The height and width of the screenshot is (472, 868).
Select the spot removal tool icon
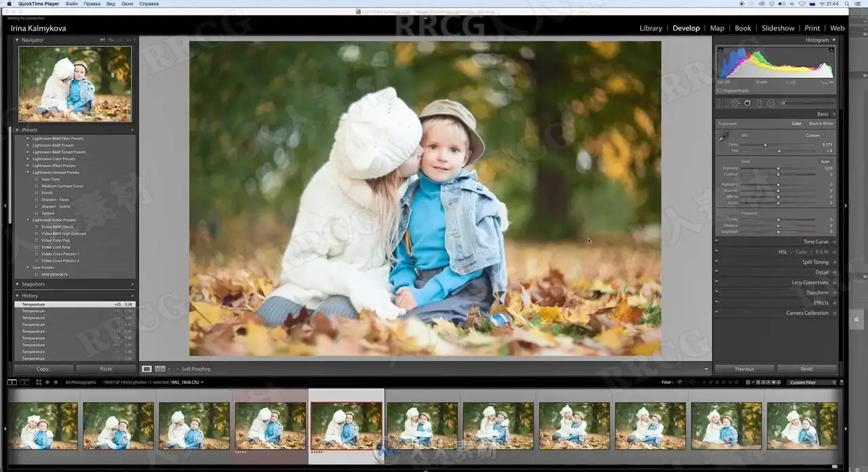pyautogui.click(x=735, y=103)
